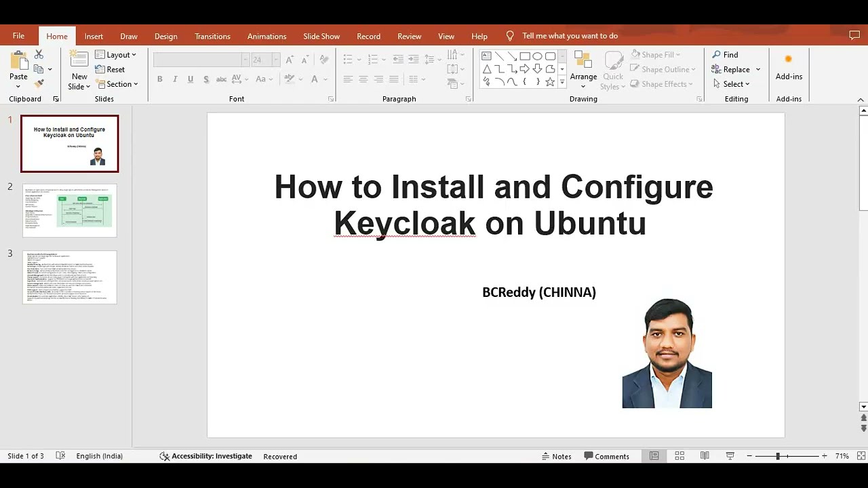This screenshot has width=868, height=488.
Task: Pick the right arrow shape
Action: [524, 69]
